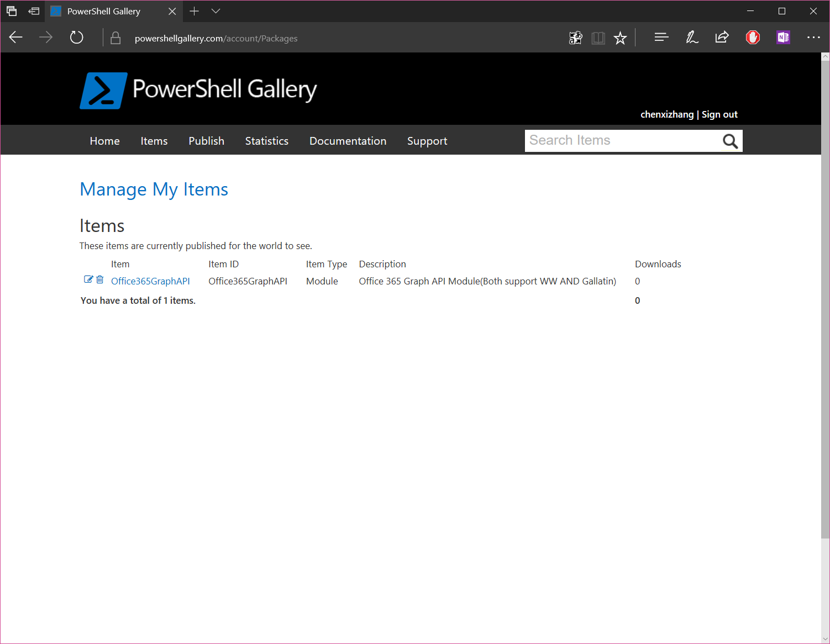Select the edit icon for Office365GraphAPI
The width and height of the screenshot is (830, 644).
[88, 279]
